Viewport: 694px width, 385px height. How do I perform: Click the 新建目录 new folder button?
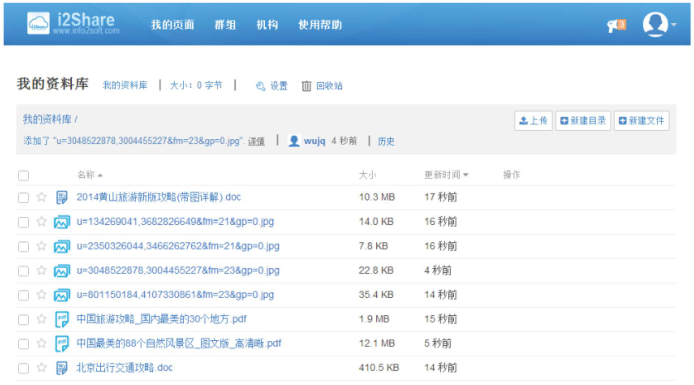[x=583, y=120]
